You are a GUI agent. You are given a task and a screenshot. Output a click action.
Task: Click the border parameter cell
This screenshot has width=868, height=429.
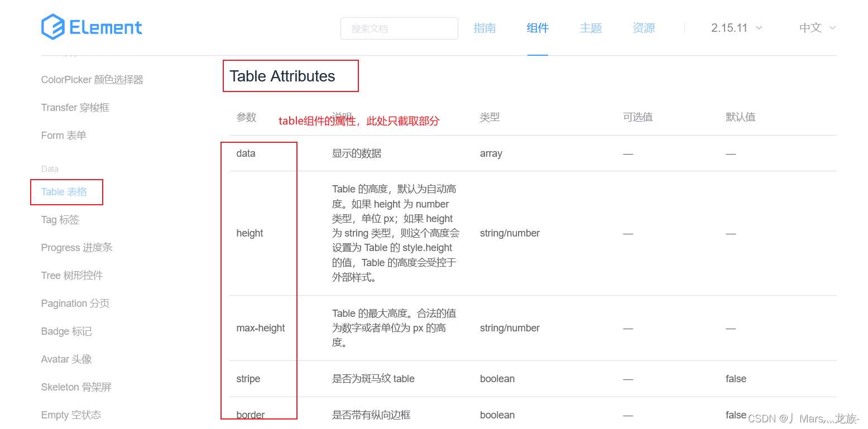click(251, 415)
